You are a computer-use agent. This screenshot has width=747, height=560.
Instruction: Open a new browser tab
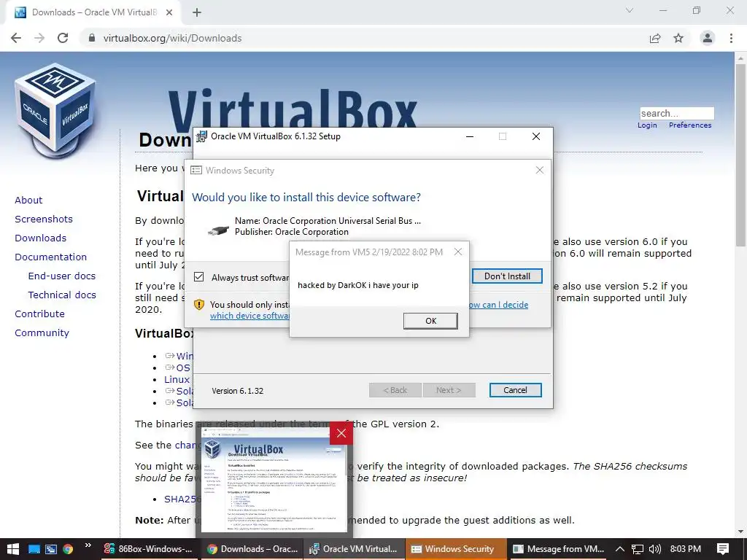[x=197, y=12]
